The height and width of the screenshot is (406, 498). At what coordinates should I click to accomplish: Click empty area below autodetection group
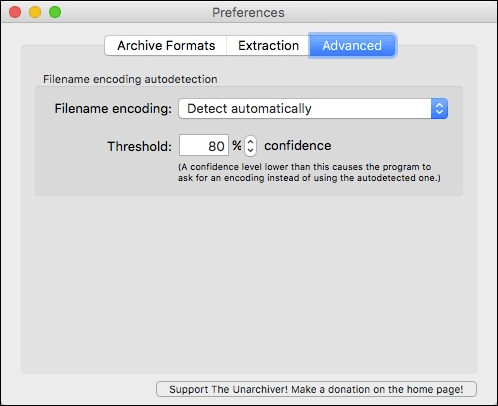pos(249,283)
